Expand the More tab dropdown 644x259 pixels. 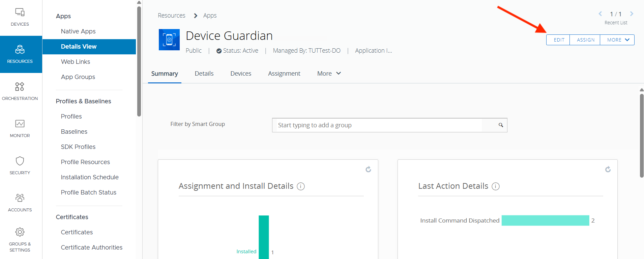329,74
